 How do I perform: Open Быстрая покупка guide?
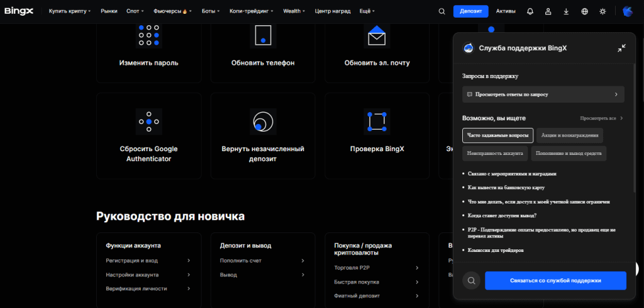click(377, 282)
